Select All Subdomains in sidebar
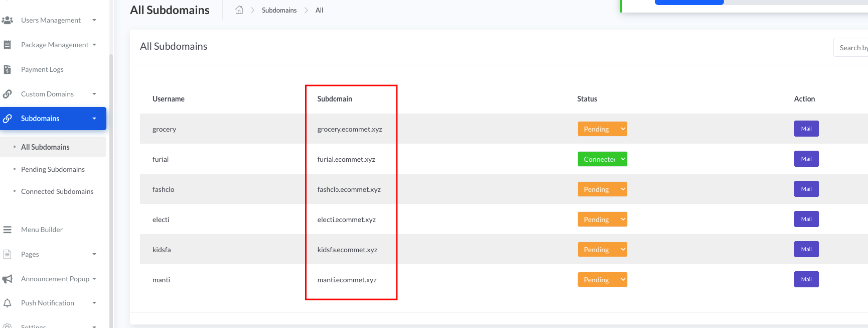 point(45,147)
